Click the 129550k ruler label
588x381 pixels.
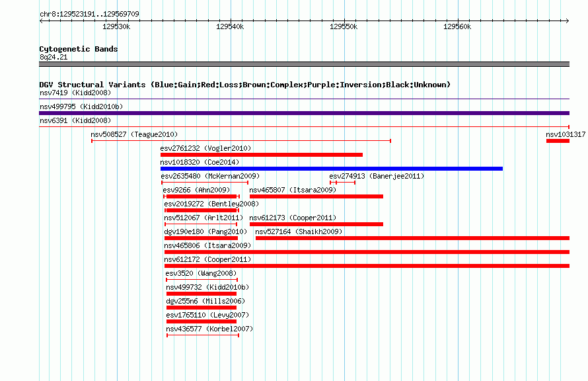[x=344, y=26]
